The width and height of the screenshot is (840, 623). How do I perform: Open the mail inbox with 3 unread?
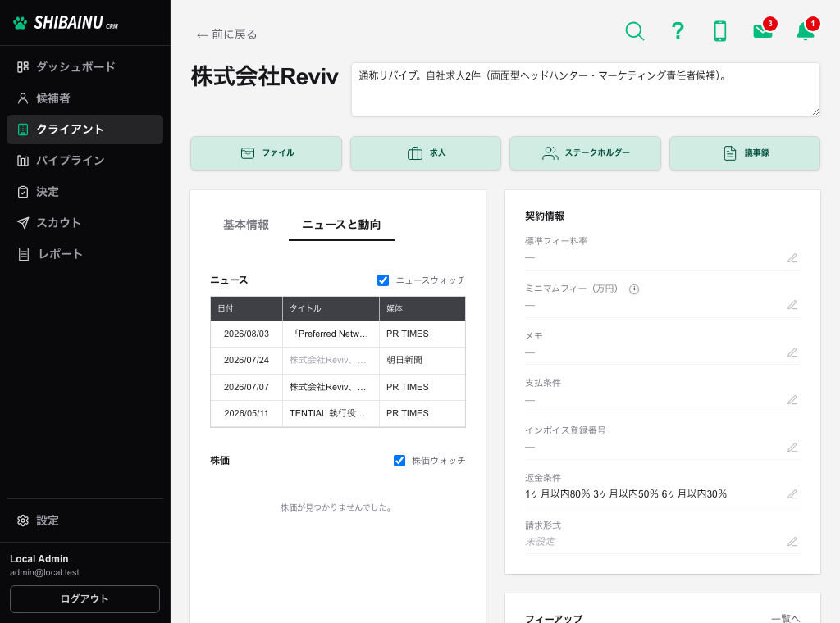pos(764,30)
